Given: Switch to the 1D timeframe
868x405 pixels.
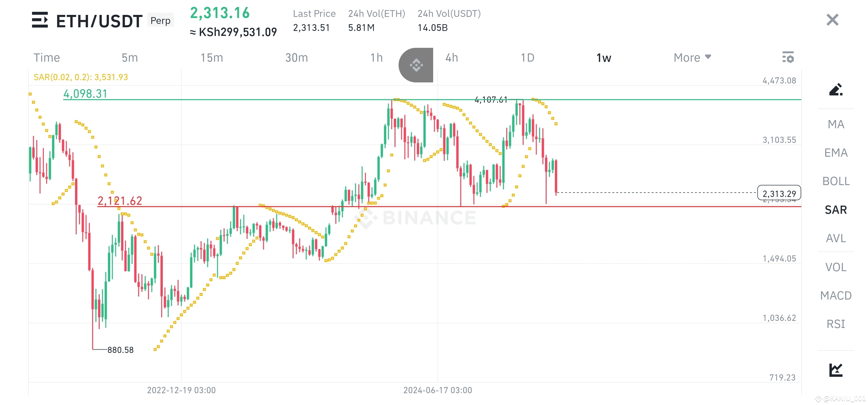Looking at the screenshot, I should click(527, 57).
